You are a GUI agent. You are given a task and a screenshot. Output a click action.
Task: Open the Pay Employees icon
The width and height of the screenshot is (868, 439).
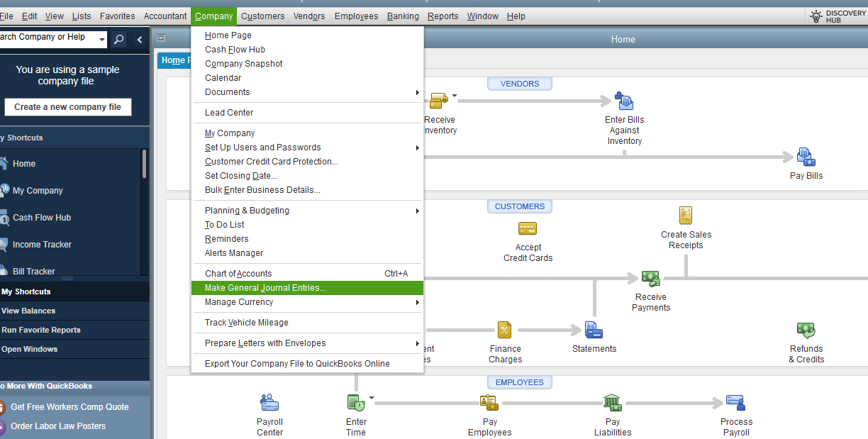489,403
